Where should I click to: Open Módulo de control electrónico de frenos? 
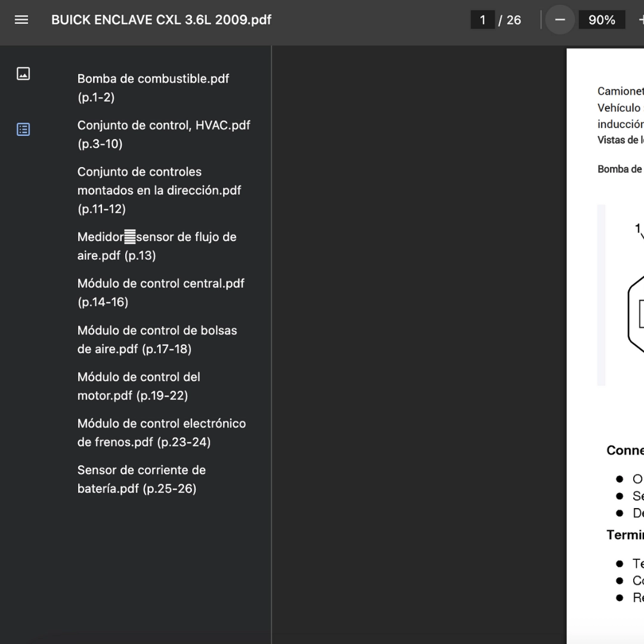click(162, 432)
